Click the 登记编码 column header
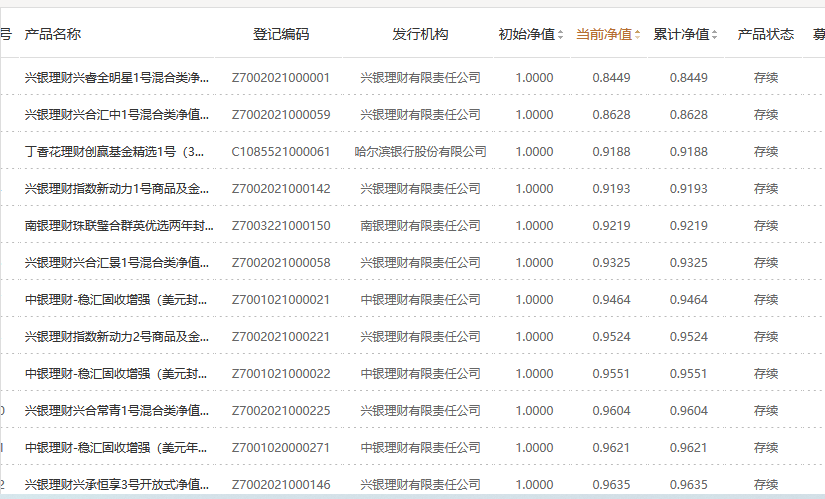Screen dimensions: 825x499 point(281,34)
